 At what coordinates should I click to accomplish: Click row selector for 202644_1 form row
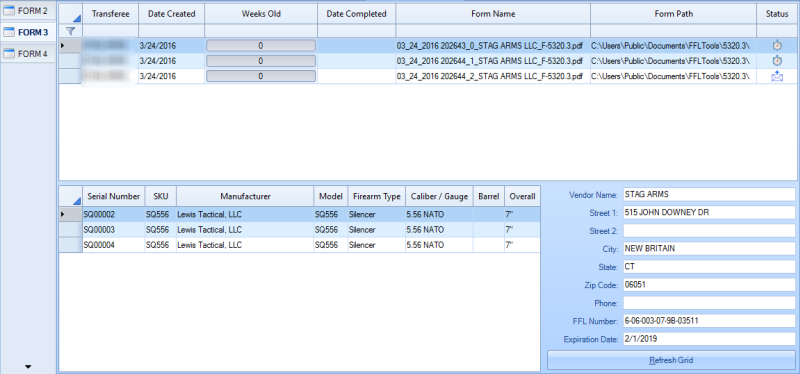(x=70, y=61)
